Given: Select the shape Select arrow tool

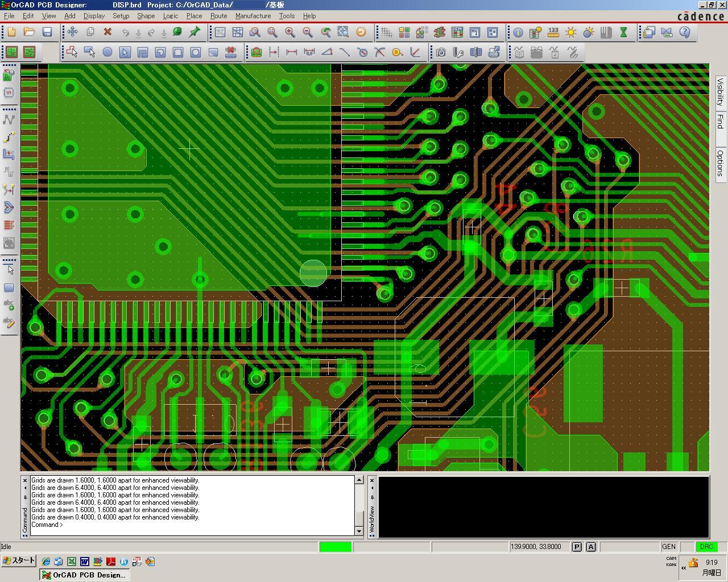Looking at the screenshot, I should 125,52.
